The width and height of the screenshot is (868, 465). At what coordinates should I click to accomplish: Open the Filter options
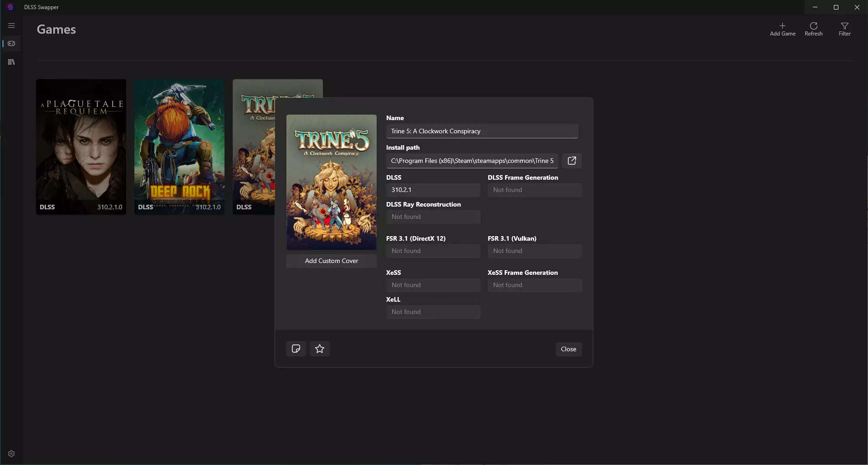point(844,29)
